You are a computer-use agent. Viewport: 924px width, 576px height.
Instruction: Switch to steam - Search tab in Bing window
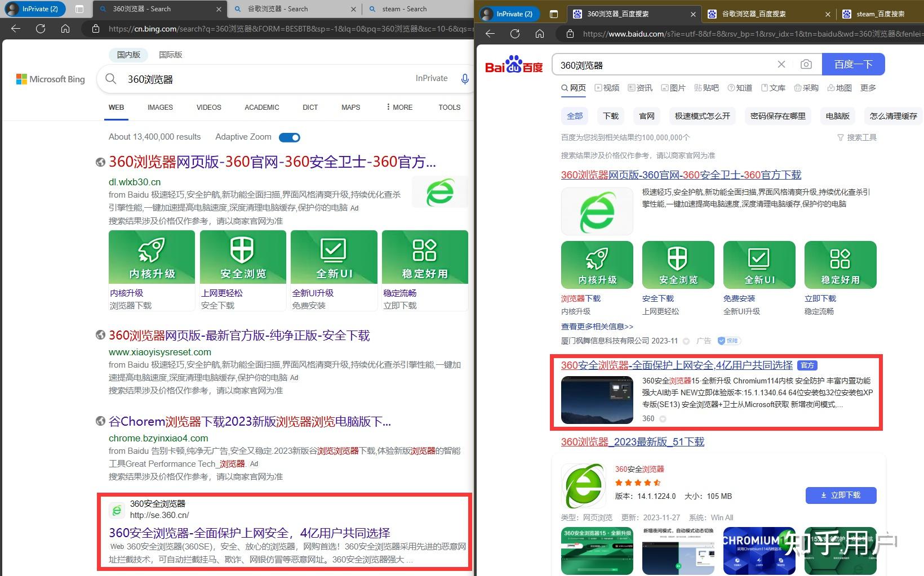point(405,9)
